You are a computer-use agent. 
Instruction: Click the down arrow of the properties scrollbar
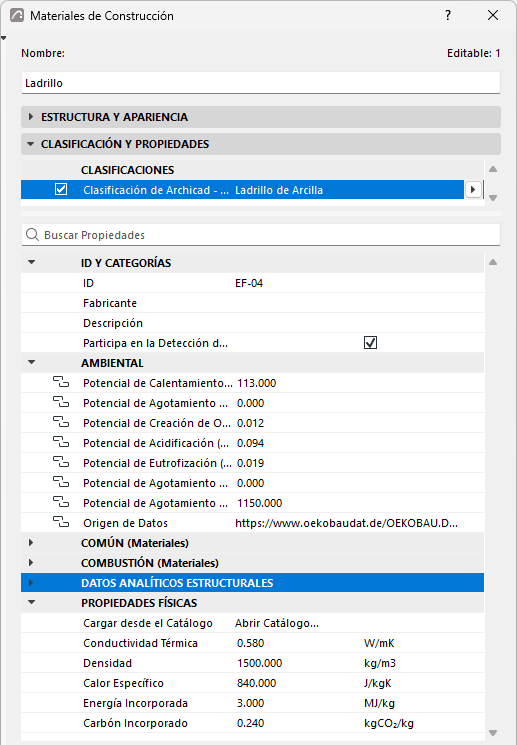(493, 733)
